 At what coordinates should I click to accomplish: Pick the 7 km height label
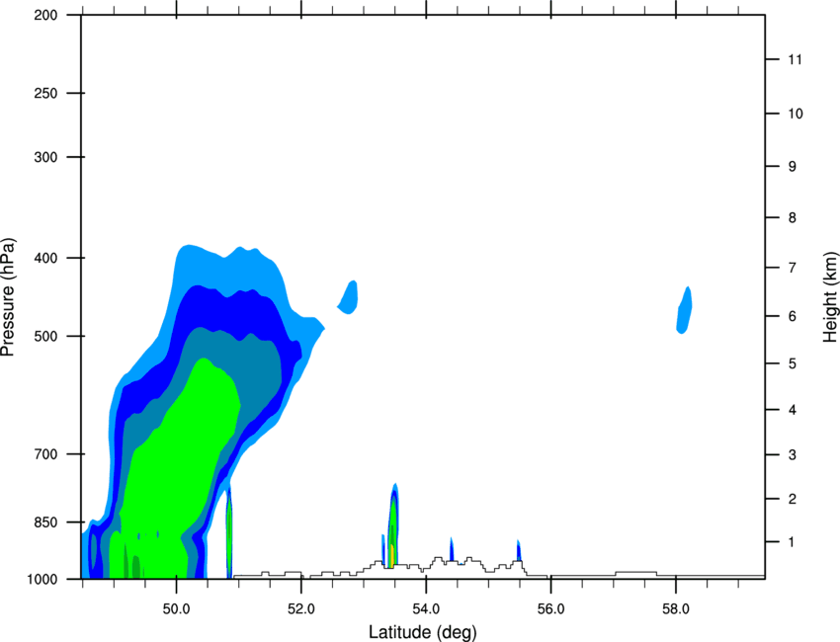click(793, 268)
